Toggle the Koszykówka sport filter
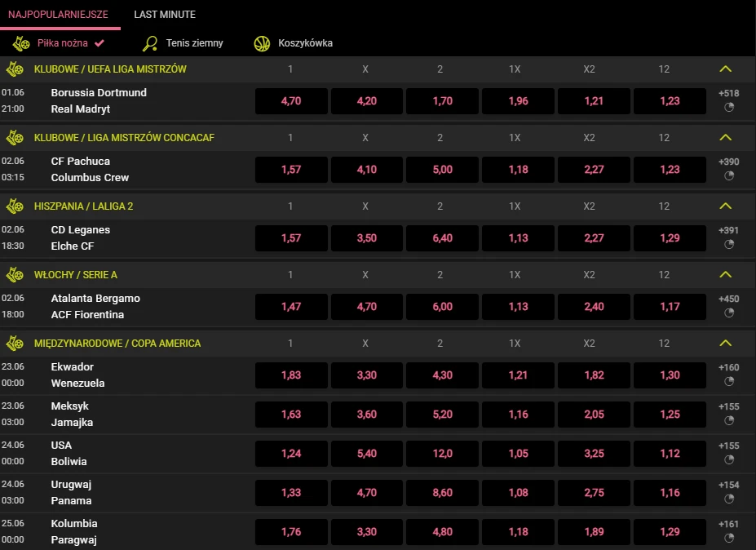The image size is (756, 550). pos(305,43)
